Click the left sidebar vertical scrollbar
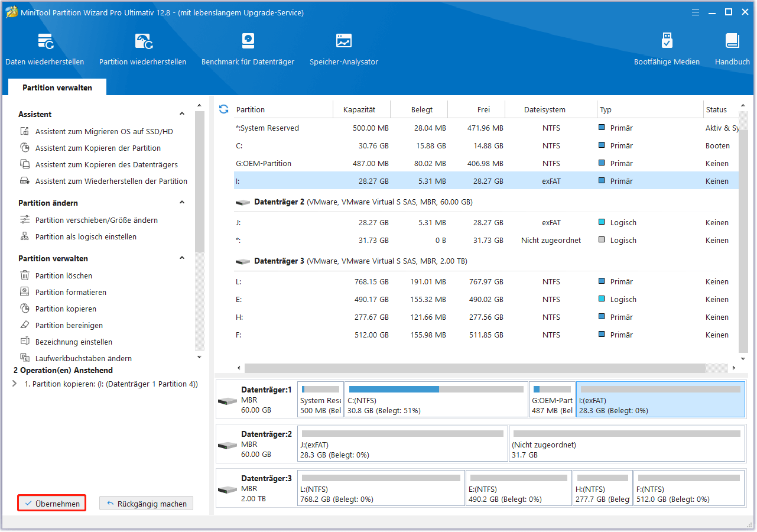 tap(200, 182)
